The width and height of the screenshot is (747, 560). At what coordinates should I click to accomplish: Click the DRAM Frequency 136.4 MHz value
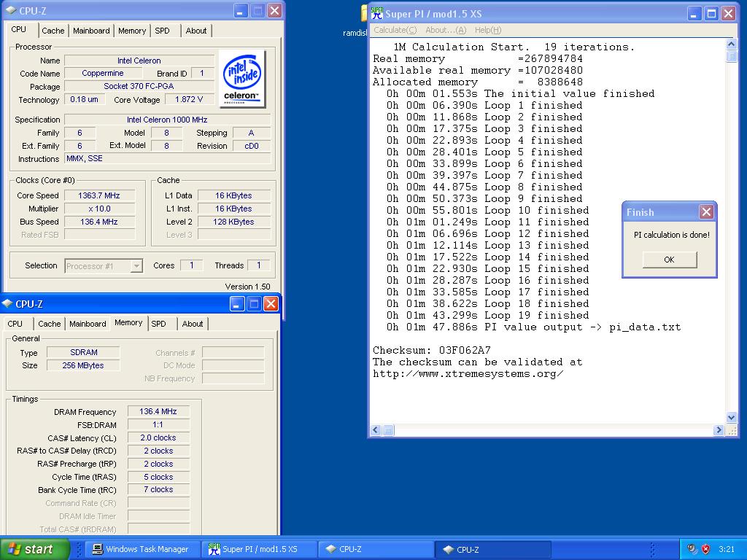tap(158, 411)
